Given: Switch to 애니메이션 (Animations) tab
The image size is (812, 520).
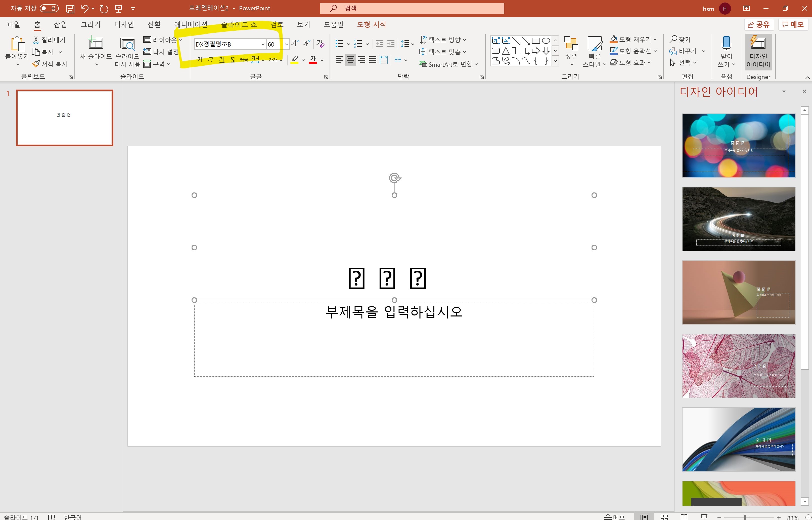Looking at the screenshot, I should [x=191, y=24].
